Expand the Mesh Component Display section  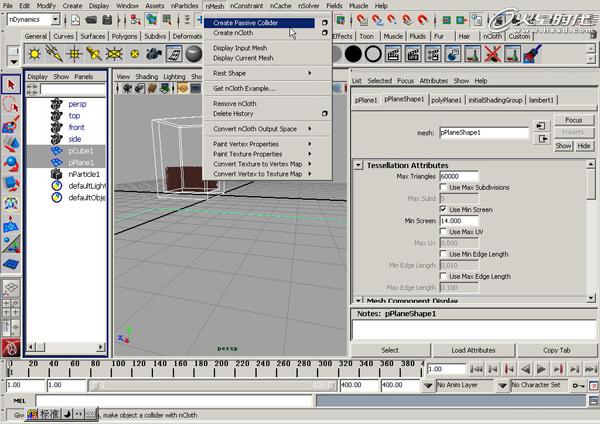pos(358,300)
